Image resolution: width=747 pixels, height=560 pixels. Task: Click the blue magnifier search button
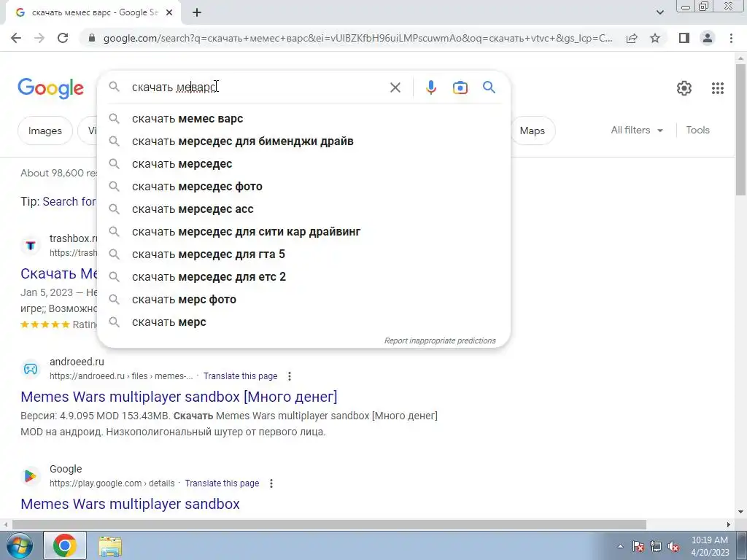point(489,87)
